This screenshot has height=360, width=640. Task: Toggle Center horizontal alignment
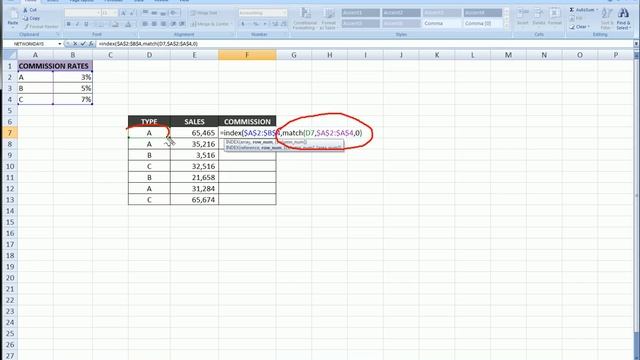[154, 24]
